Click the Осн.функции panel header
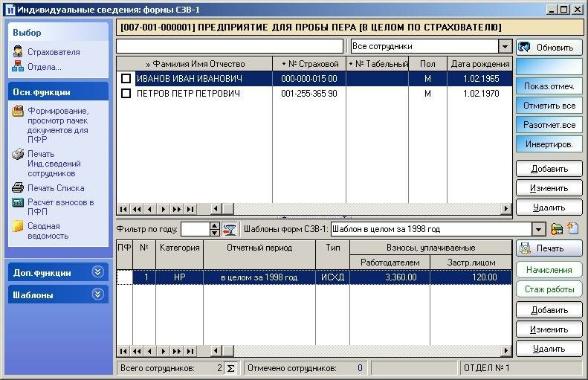This screenshot has height=380, width=588. pyautogui.click(x=58, y=92)
